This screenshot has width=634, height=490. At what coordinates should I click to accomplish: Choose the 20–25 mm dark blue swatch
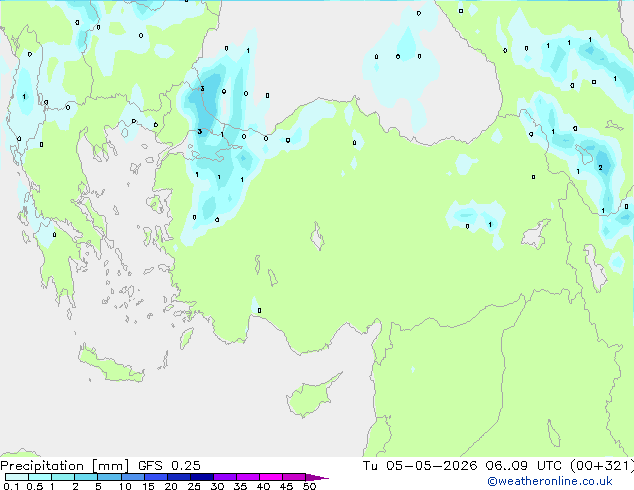[179, 477]
